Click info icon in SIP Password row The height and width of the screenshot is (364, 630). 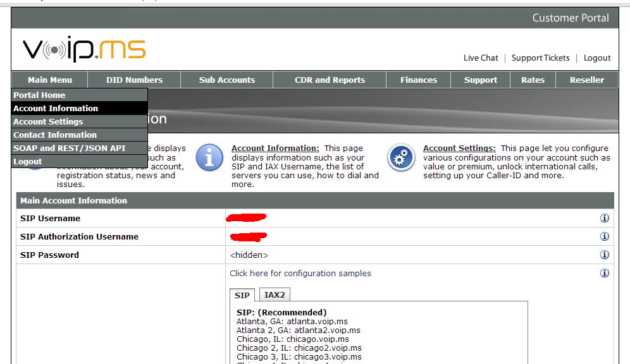[x=604, y=255]
